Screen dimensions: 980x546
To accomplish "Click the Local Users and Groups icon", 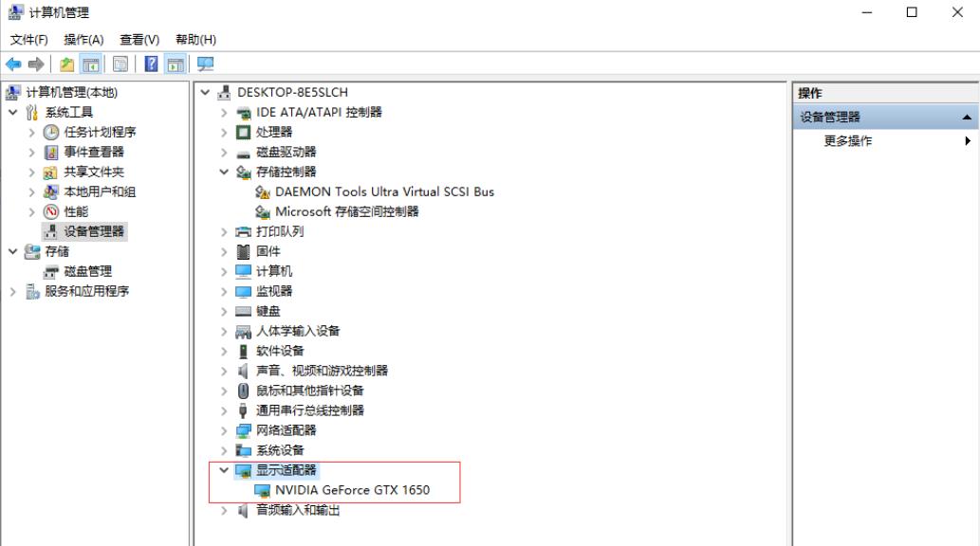I will point(50,191).
